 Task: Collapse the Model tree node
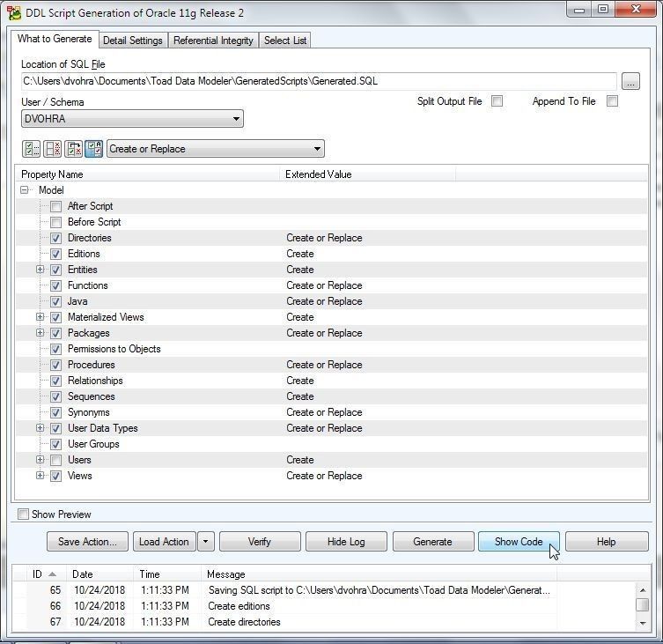pos(25,190)
